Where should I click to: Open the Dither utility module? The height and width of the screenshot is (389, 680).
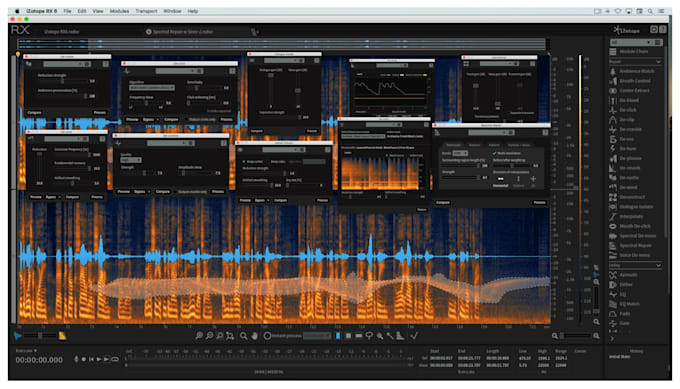point(621,284)
